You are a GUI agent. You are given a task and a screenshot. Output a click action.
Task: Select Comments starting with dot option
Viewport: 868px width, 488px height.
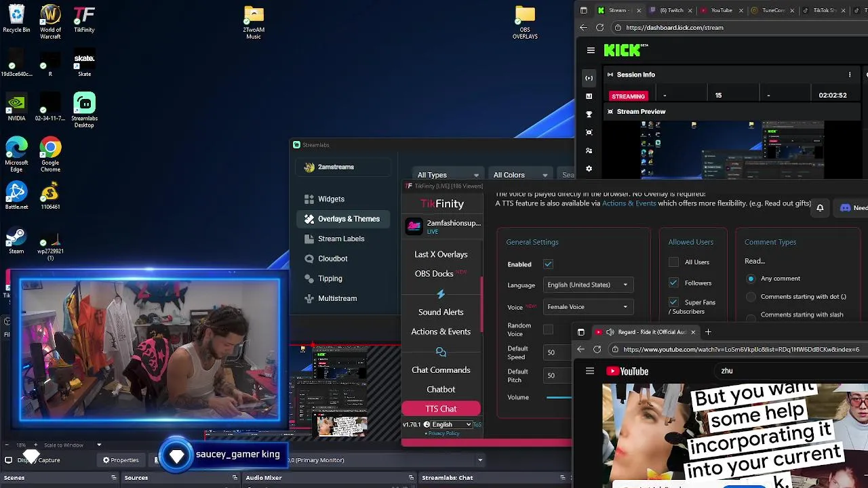(751, 297)
